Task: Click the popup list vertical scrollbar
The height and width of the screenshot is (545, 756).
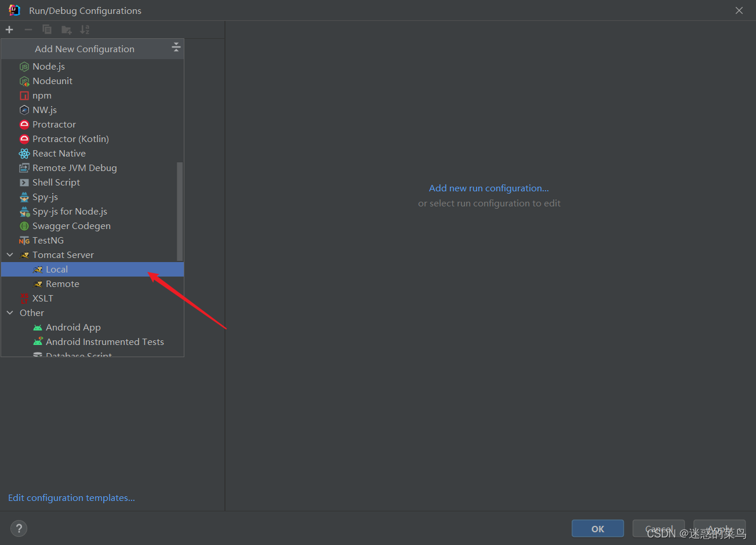Action: [x=180, y=211]
